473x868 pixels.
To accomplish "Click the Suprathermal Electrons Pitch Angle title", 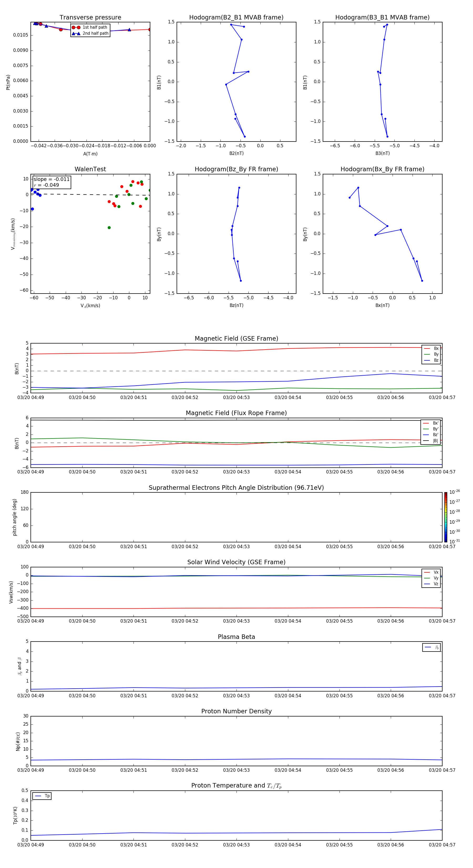I will (236, 488).
